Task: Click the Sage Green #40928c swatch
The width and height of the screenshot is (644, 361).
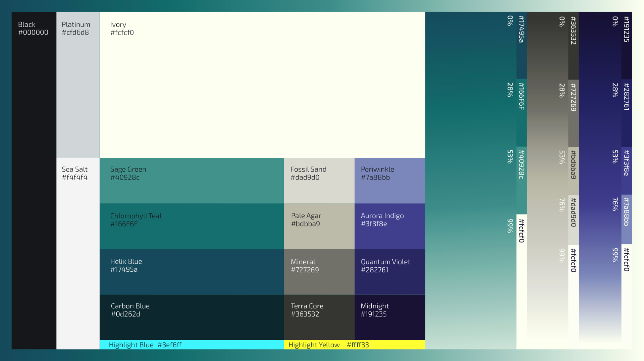Action: pos(192,180)
